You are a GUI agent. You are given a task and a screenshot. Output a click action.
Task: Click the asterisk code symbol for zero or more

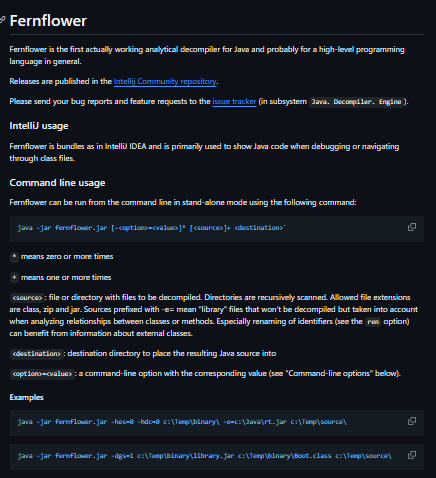14,257
